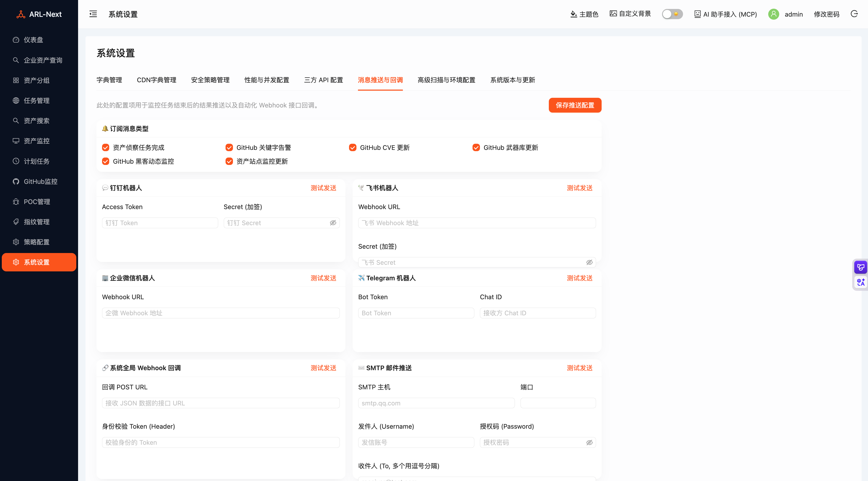This screenshot has height=481, width=868.
Task: Uncheck GitHub 关键字告警 checkbox
Action: tap(229, 148)
